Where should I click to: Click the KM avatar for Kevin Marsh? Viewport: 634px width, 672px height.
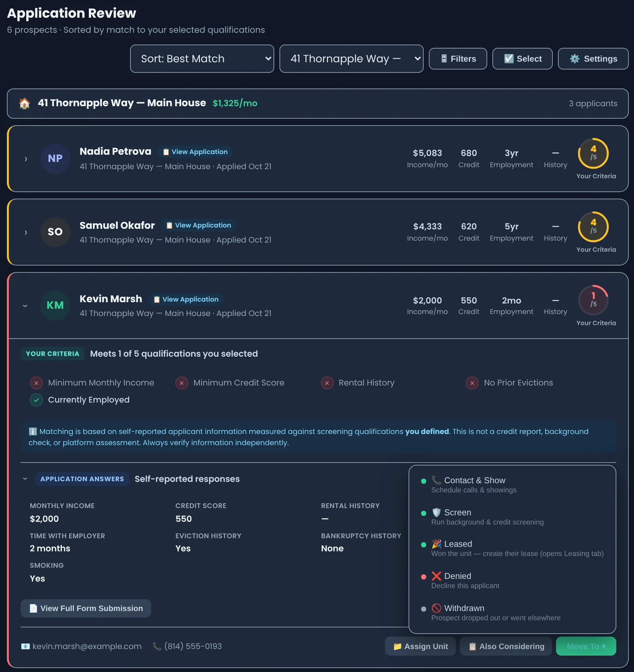[x=55, y=305]
